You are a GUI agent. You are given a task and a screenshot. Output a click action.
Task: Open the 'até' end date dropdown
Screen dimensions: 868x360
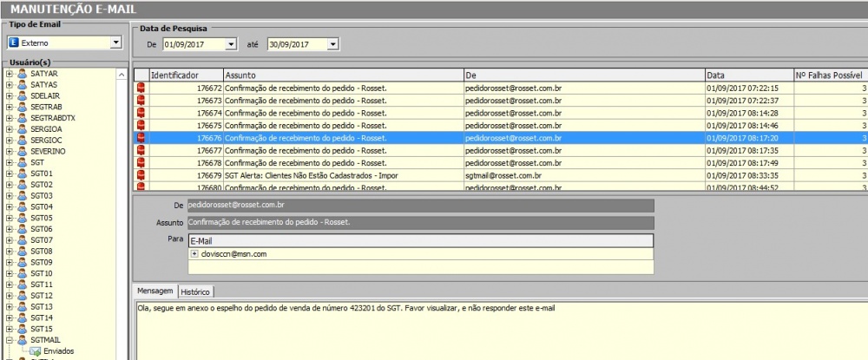point(333,43)
